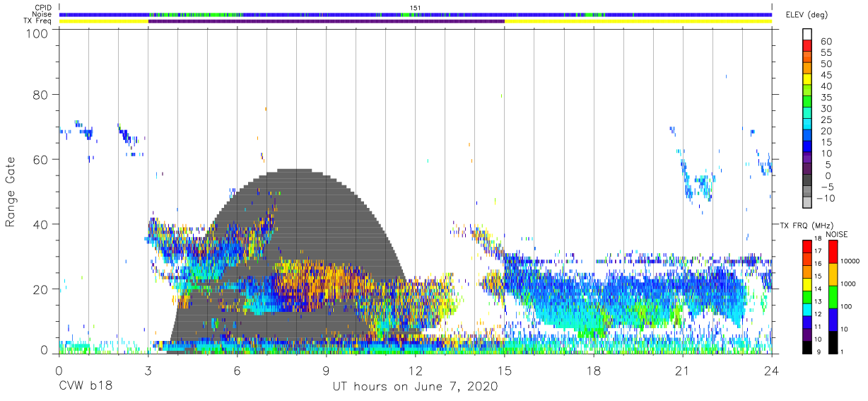Click the cyan 12–13 MHz segment of TX FRQ colorbar

coord(807,308)
